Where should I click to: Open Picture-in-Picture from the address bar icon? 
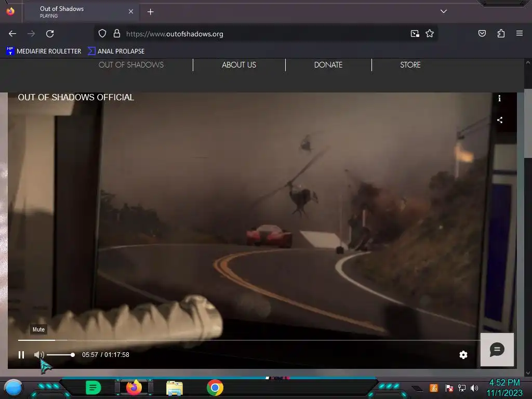click(x=415, y=34)
